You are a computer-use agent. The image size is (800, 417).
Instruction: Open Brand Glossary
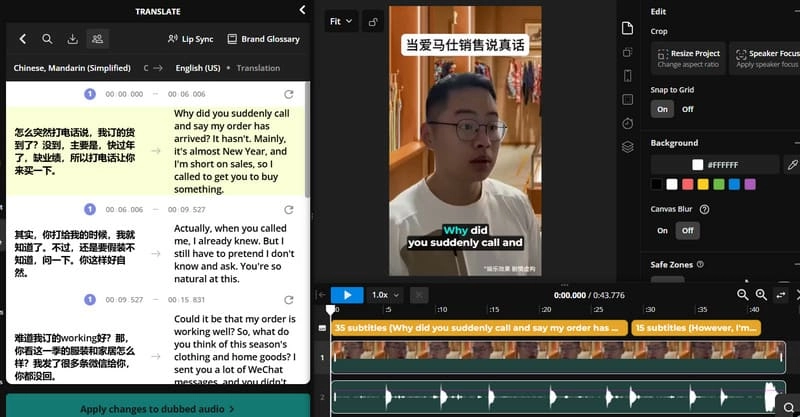point(263,39)
